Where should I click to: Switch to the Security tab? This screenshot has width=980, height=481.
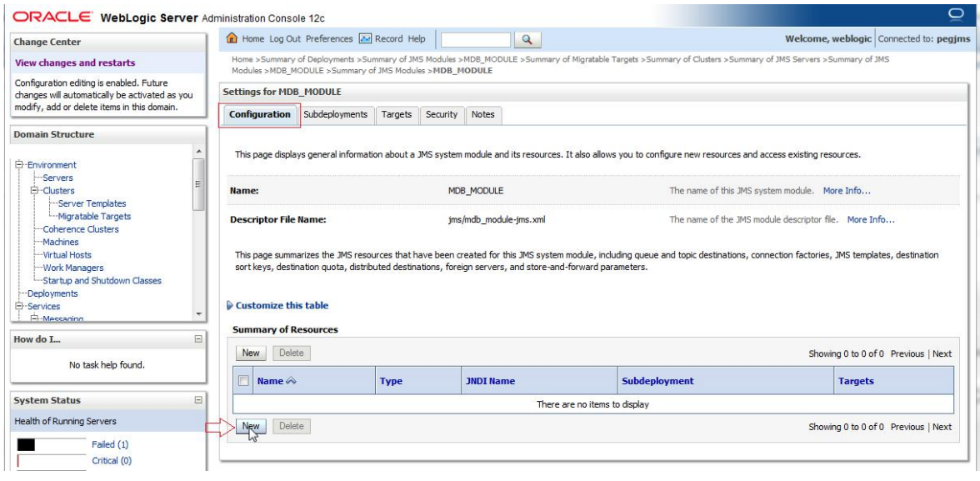[442, 114]
